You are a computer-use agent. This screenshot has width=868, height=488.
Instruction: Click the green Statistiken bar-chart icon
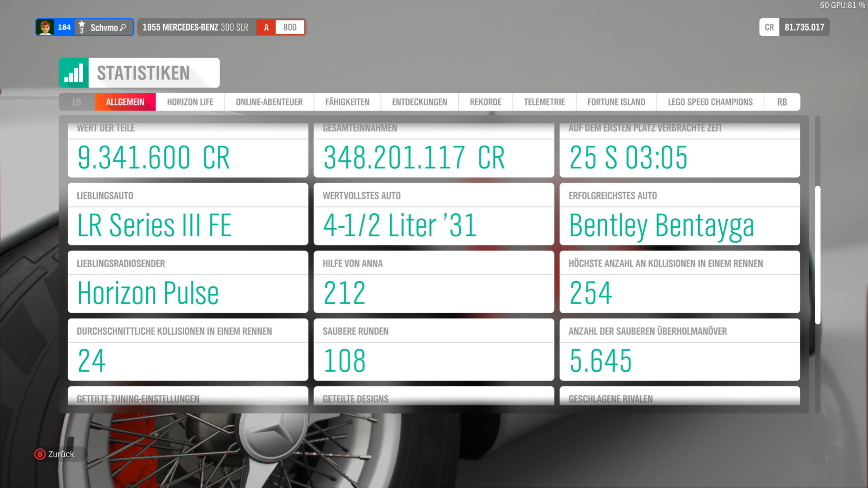pyautogui.click(x=73, y=73)
